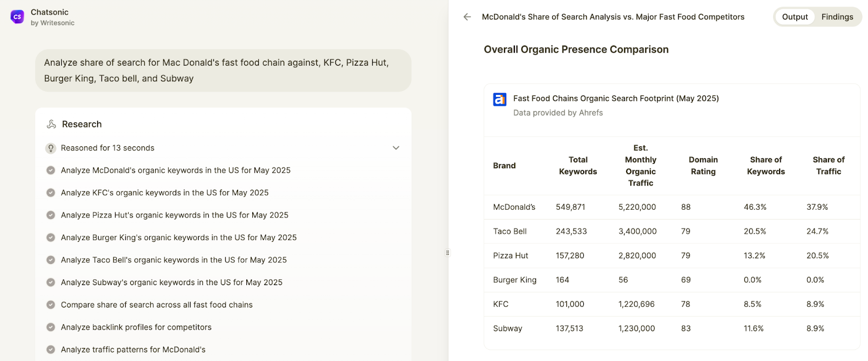The image size is (868, 361).
Task: Click the by Writesonic label
Action: tap(53, 23)
